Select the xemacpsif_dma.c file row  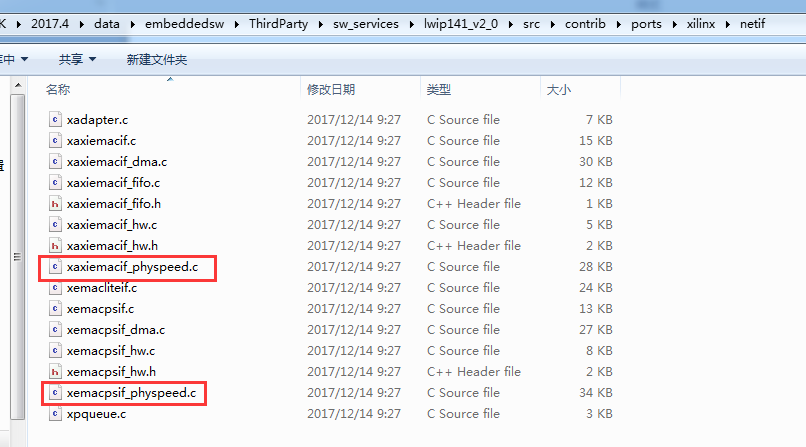click(x=329, y=330)
